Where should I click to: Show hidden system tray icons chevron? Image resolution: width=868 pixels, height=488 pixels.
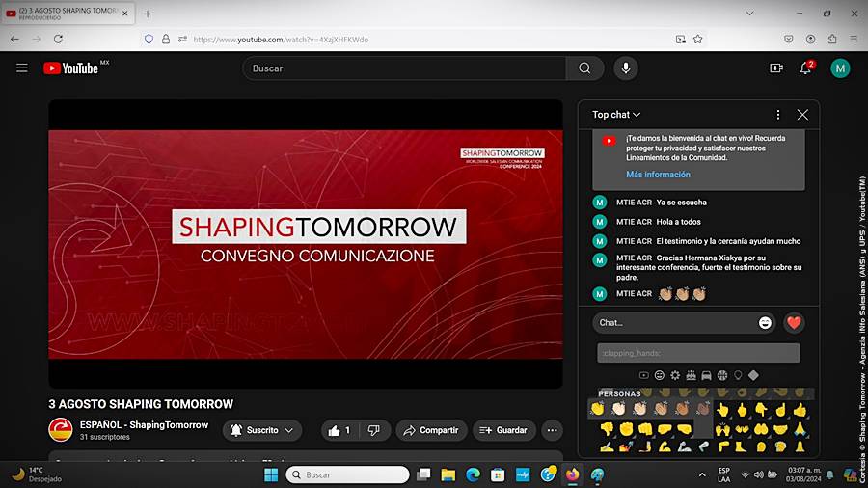(x=702, y=474)
